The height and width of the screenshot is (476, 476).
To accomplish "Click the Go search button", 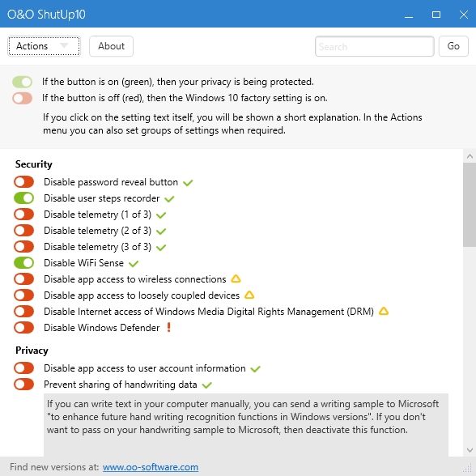I will [x=453, y=46].
